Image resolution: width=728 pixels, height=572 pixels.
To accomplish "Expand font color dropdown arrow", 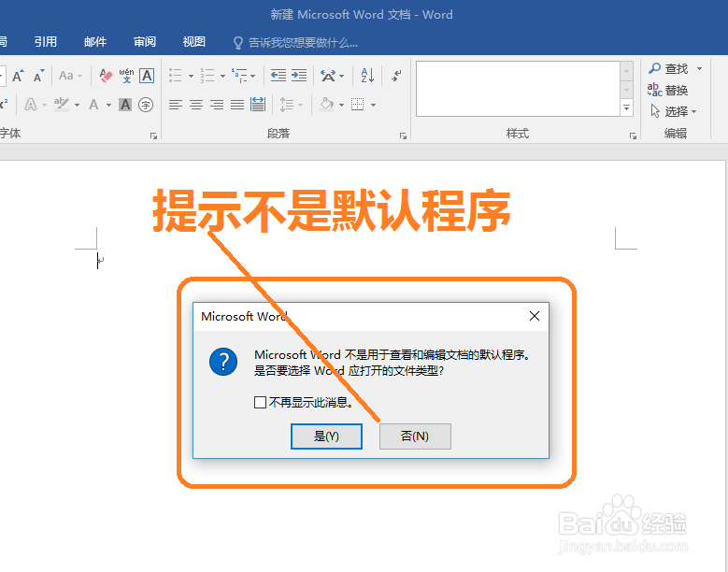I will coord(108,105).
